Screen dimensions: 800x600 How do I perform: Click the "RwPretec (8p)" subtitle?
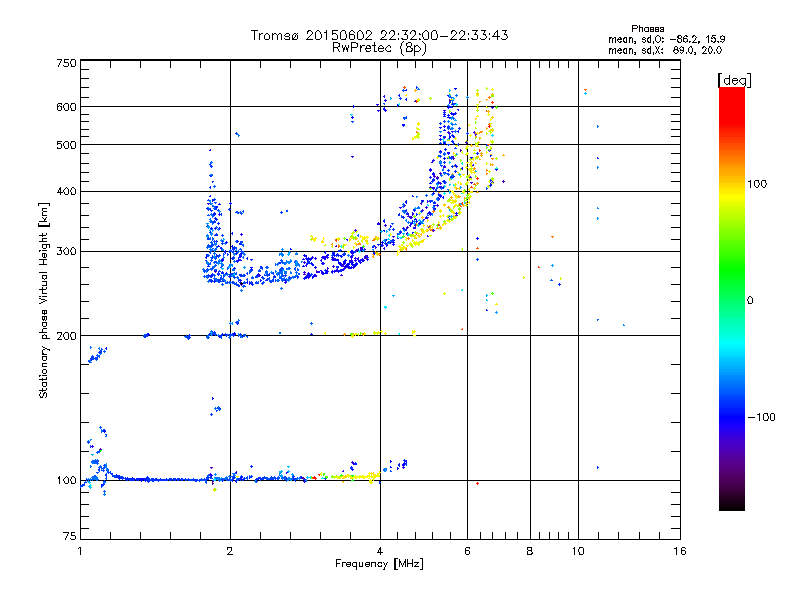(x=379, y=48)
